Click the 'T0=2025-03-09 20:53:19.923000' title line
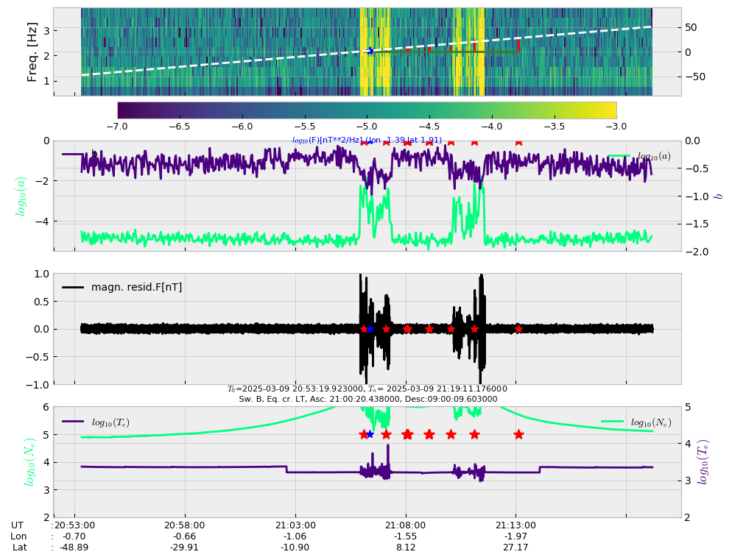 [x=367, y=389]
